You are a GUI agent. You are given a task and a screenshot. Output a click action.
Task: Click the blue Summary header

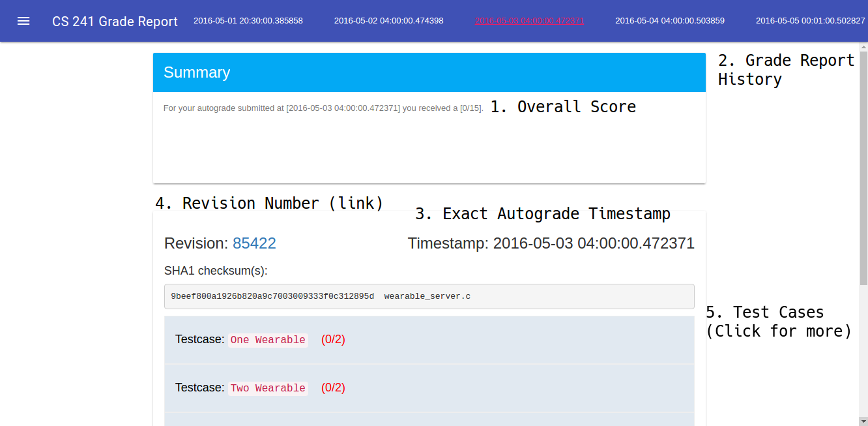pos(429,72)
